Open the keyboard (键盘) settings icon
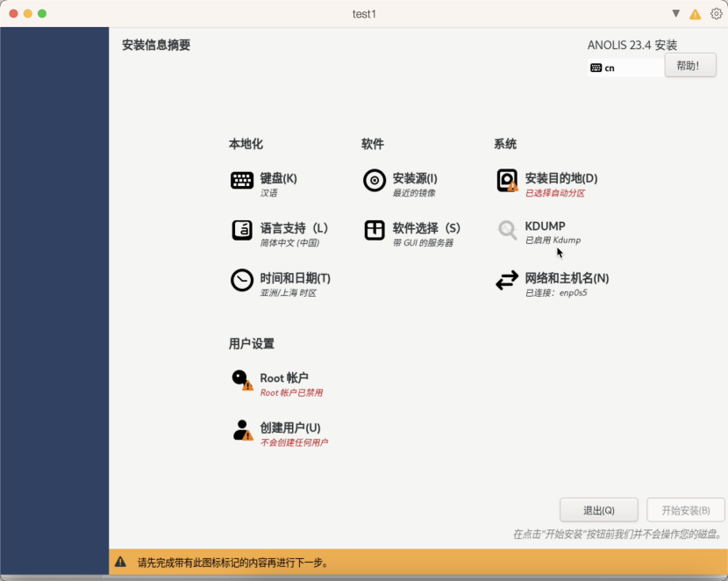Viewport: 728px width, 581px height. (x=242, y=180)
